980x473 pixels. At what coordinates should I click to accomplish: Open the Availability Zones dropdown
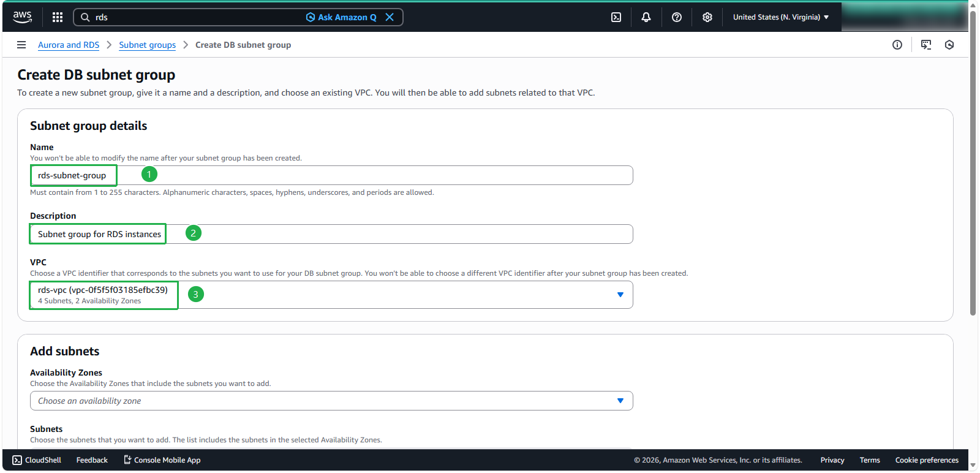pos(331,401)
